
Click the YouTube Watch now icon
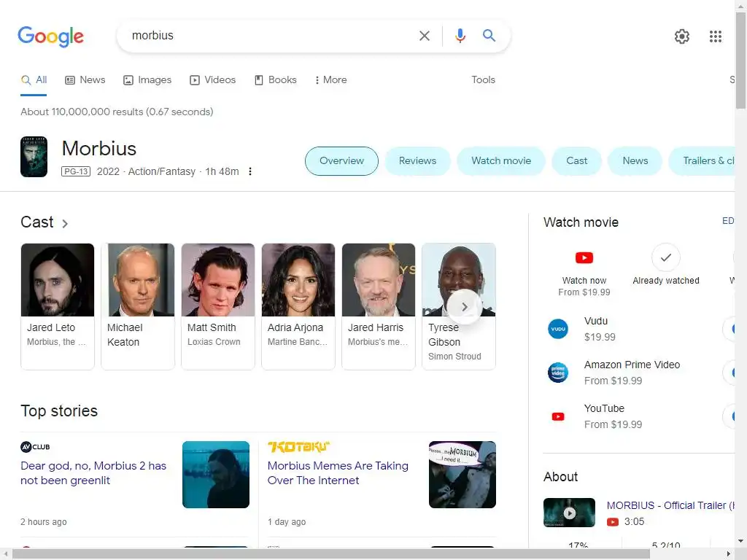pyautogui.click(x=584, y=257)
